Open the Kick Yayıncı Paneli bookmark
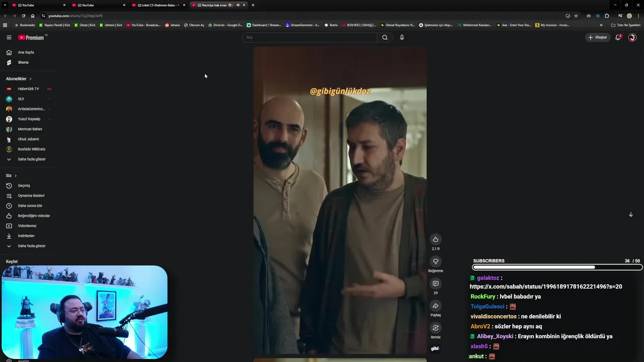Image resolution: width=644 pixels, height=362 pixels. point(54,25)
